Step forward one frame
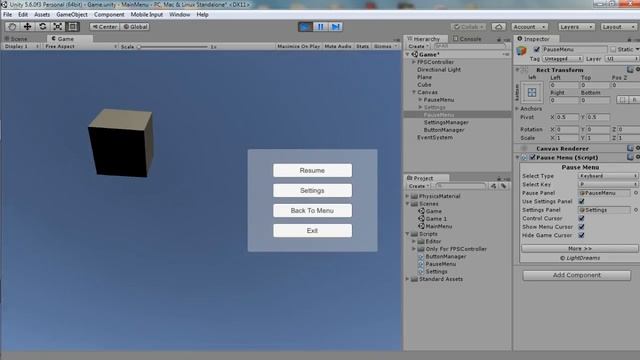The height and width of the screenshot is (360, 640). (x=336, y=27)
